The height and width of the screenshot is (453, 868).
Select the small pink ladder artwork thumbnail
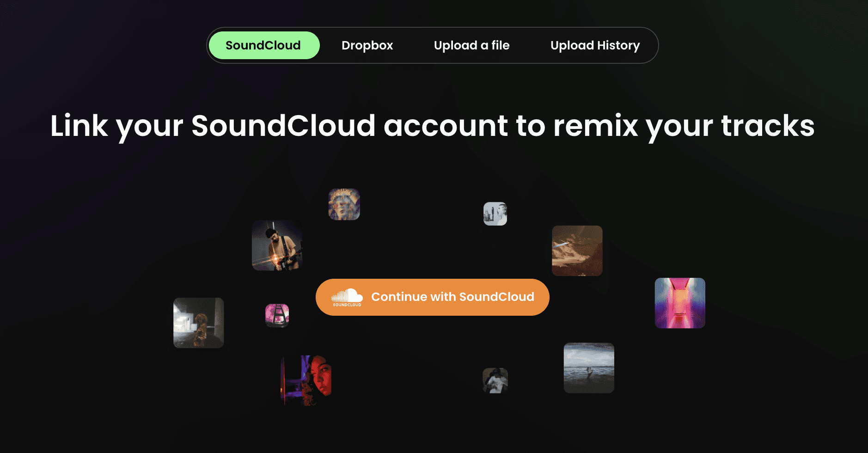pyautogui.click(x=277, y=315)
